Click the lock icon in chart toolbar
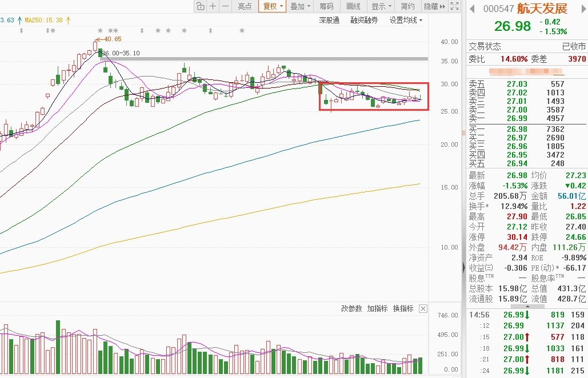 [x=201, y=6]
